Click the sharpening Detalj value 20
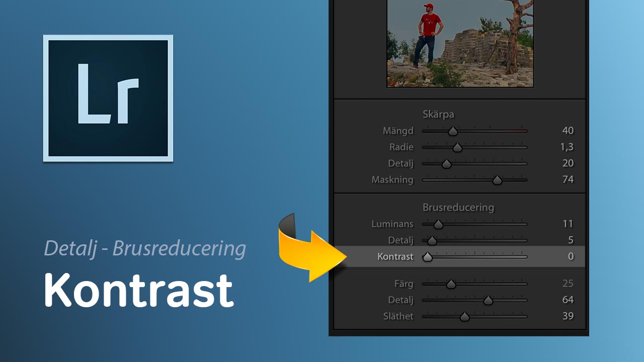Screen dimensions: 644x362 568,163
